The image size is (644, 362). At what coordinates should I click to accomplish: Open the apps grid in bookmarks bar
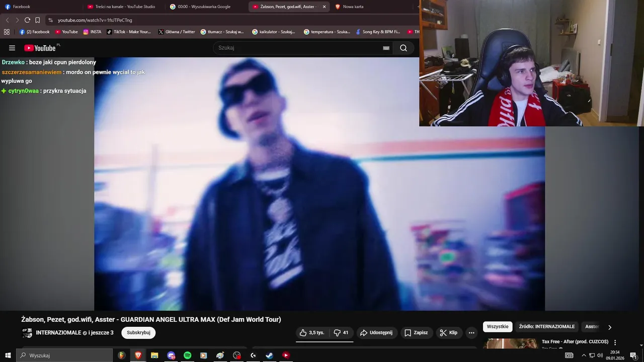tap(7, 32)
